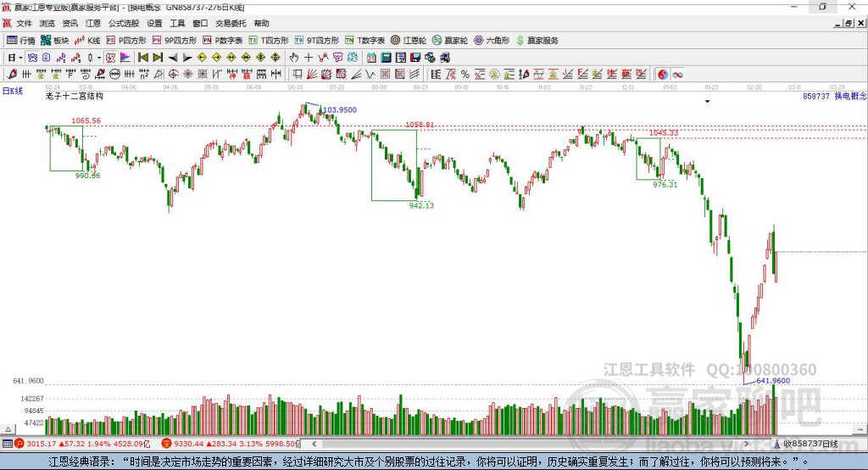Select the first yellow diamond arrow icon

(202, 58)
